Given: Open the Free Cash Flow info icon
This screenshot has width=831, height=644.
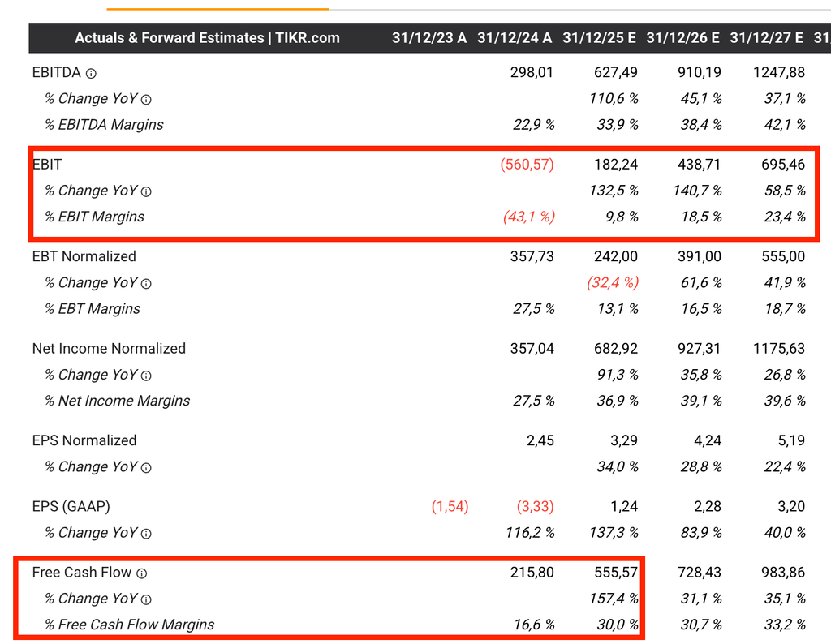Looking at the screenshot, I should tap(141, 573).
